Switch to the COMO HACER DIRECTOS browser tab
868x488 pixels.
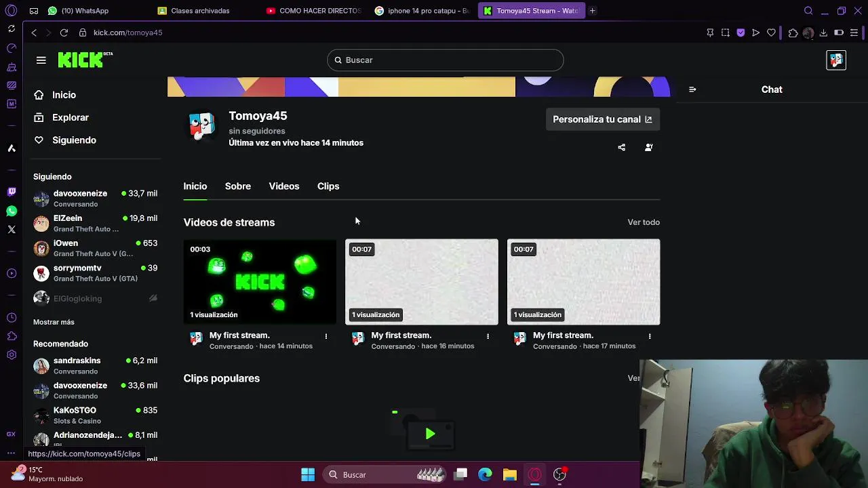click(315, 11)
